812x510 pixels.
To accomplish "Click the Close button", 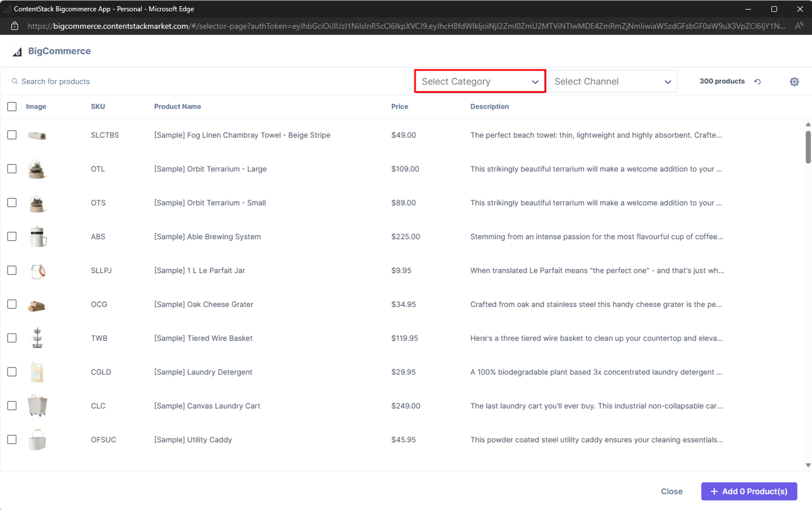I will (671, 491).
